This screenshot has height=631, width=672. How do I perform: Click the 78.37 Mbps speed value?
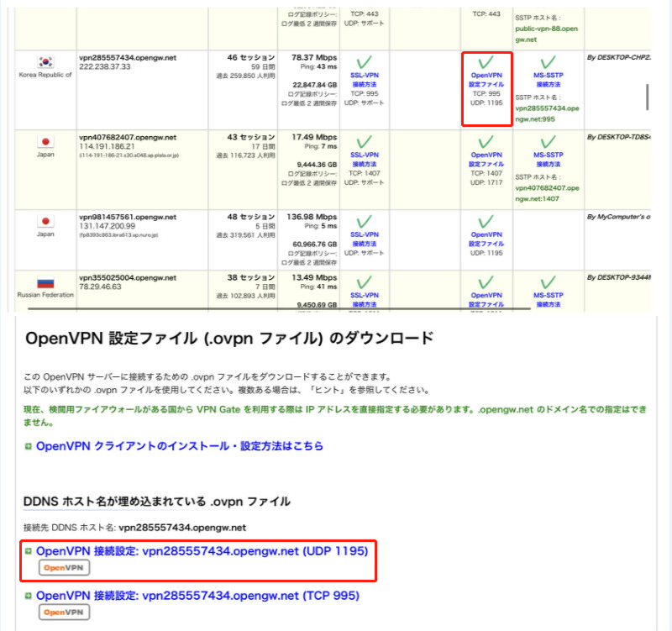click(314, 57)
